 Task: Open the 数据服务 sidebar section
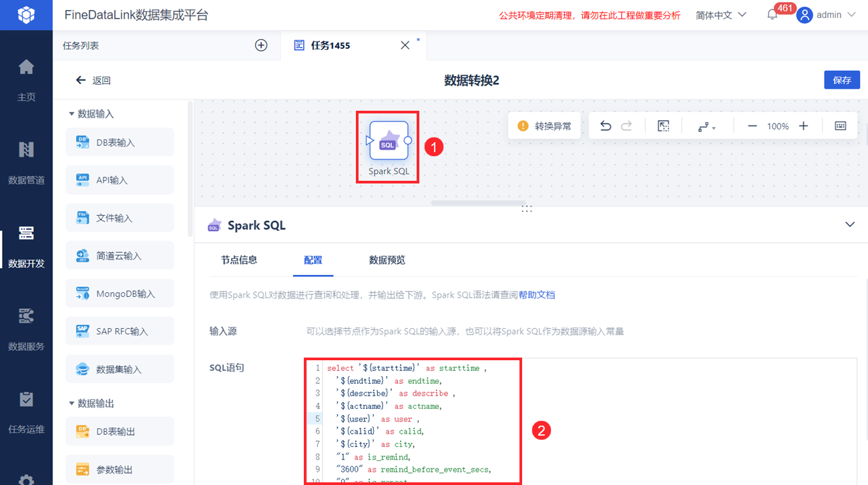(x=26, y=330)
